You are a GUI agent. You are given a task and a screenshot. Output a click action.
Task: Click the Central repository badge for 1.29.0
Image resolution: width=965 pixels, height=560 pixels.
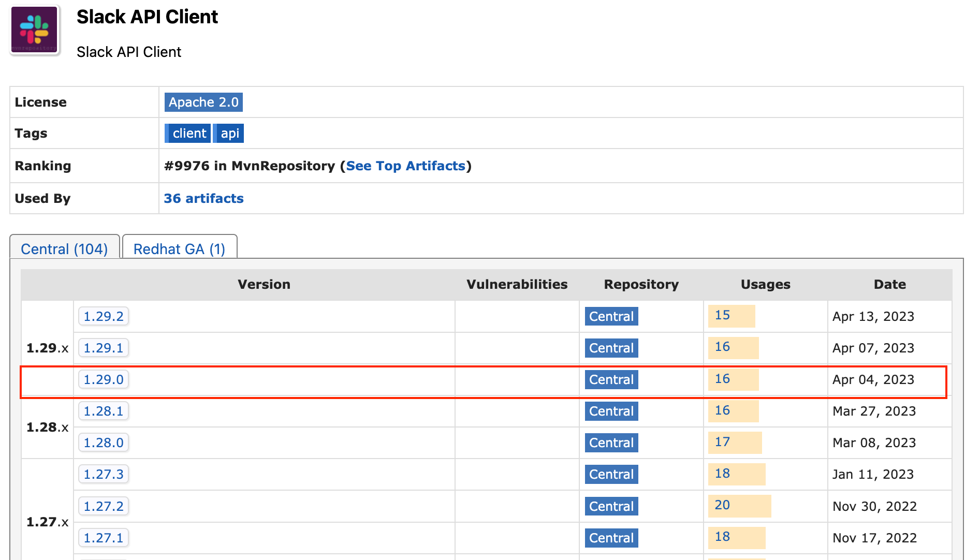pyautogui.click(x=611, y=379)
